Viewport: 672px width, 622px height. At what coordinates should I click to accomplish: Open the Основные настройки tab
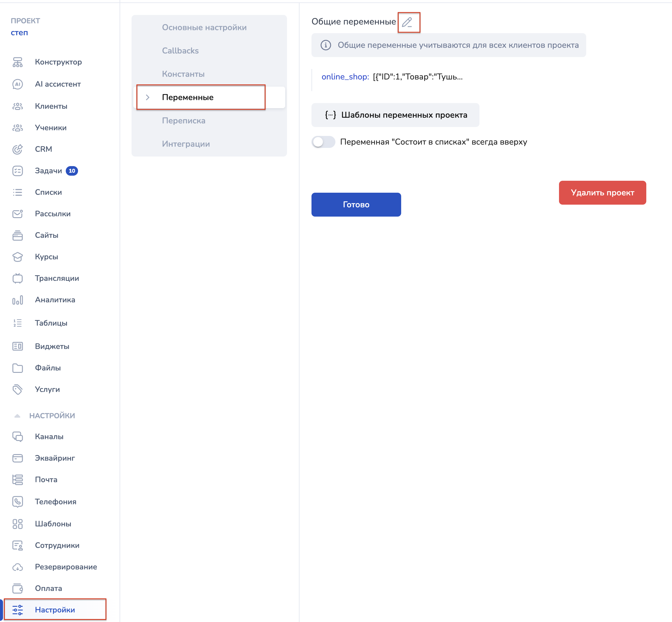(x=204, y=27)
